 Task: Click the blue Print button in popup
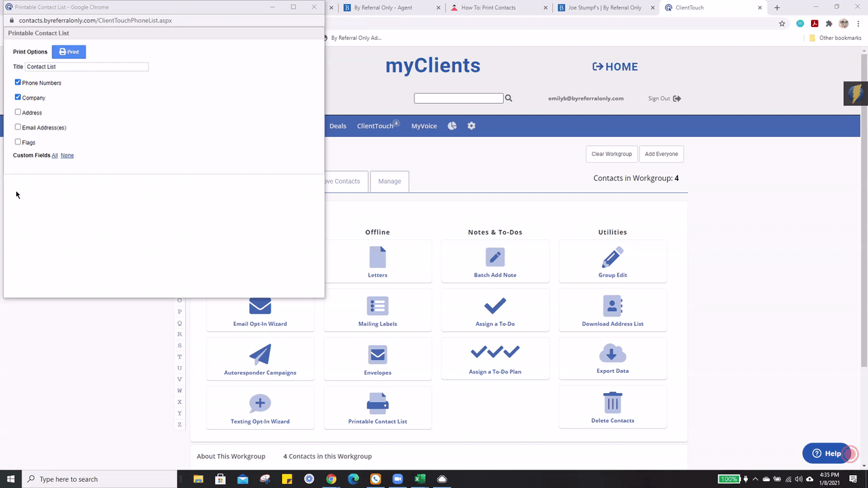(68, 52)
